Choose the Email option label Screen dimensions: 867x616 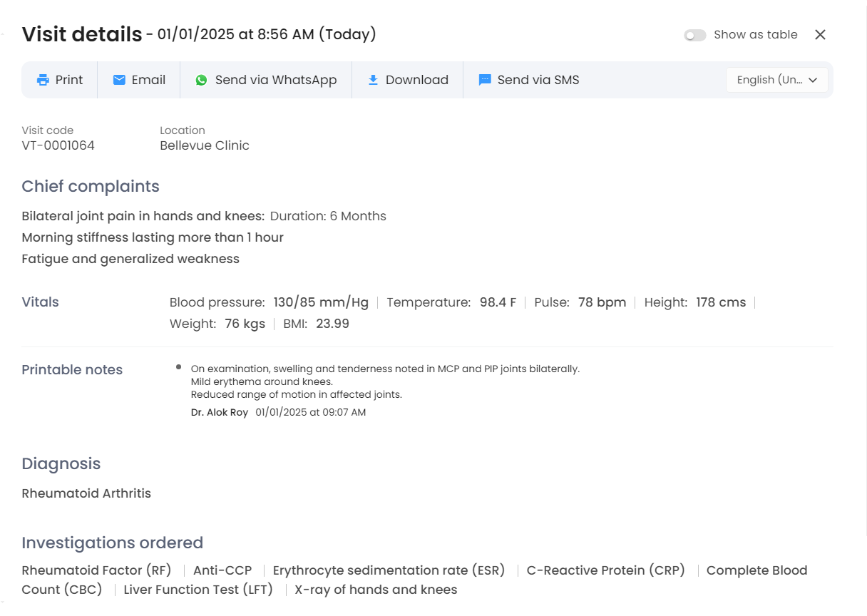click(x=148, y=80)
